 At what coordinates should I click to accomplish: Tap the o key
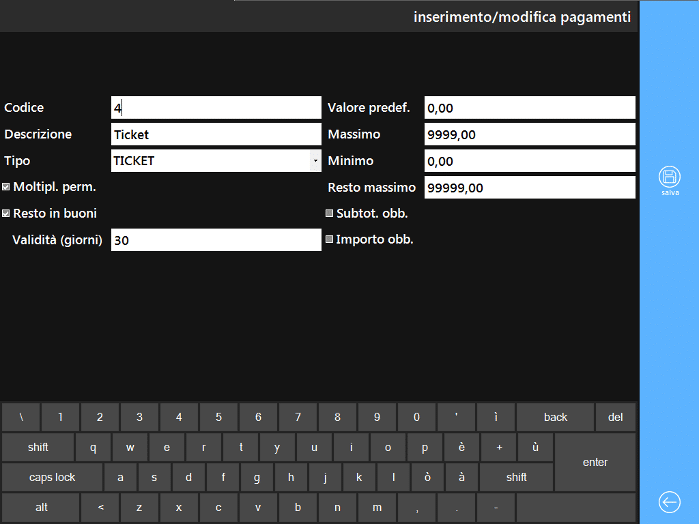point(388,447)
